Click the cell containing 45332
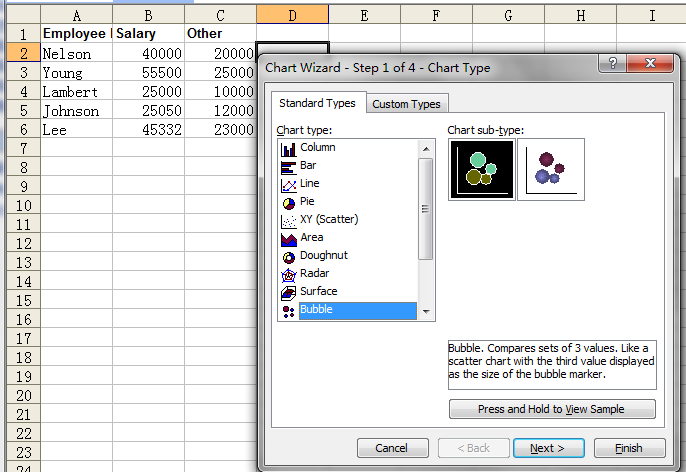Screen dimensions: 686x472 tap(148, 129)
